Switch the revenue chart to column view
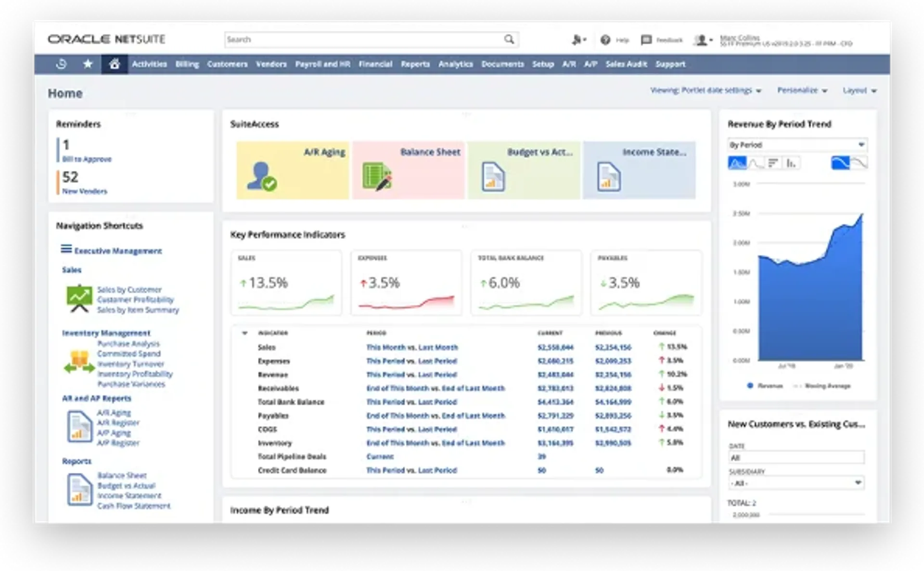The width and height of the screenshot is (924, 571). pos(791,163)
